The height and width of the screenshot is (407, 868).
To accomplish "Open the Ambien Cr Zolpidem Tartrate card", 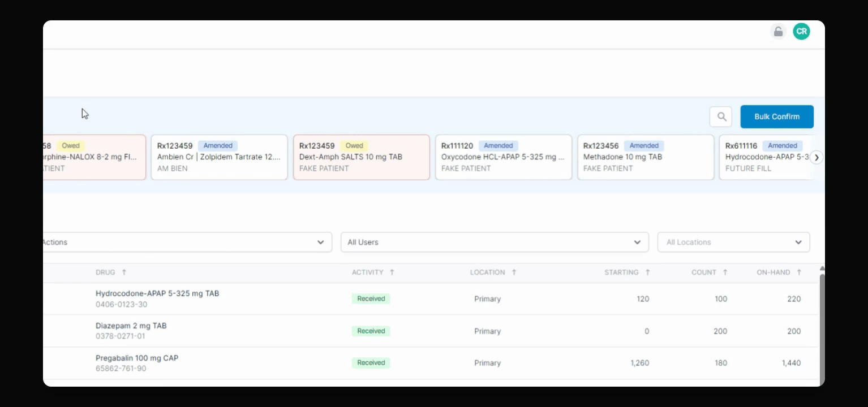I will 219,157.
